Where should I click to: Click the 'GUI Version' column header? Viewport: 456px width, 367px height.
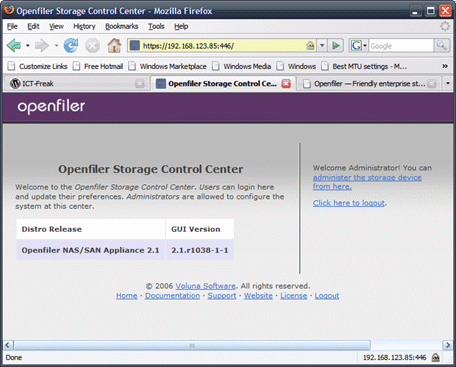click(x=200, y=229)
